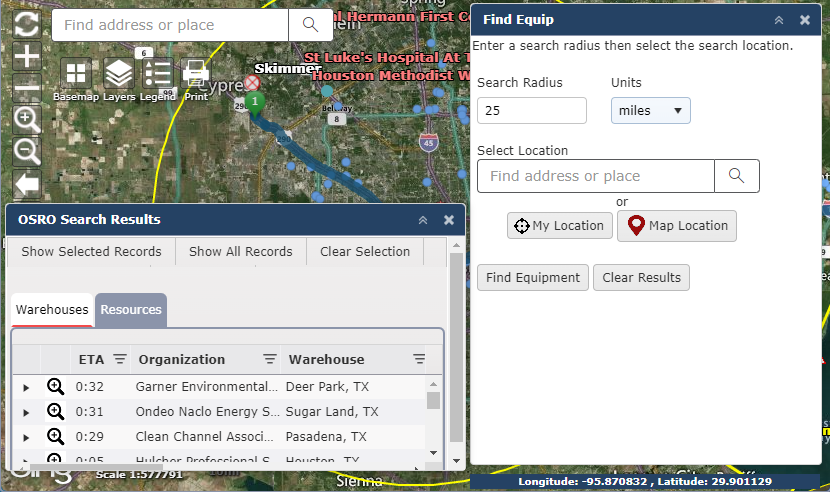This screenshot has width=830, height=492.
Task: Click the top map search magnifier icon
Action: (310, 25)
